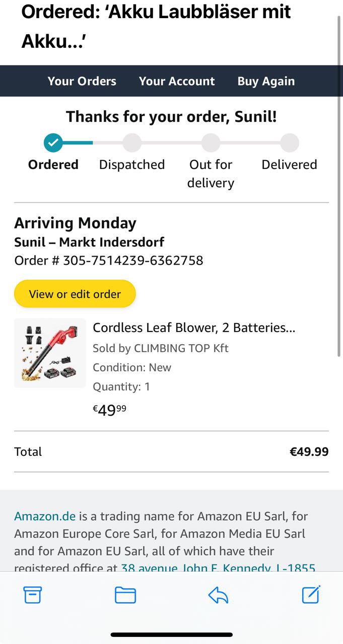343x644 pixels.
Task: Select Buy Again in the navigation bar
Action: click(x=266, y=81)
